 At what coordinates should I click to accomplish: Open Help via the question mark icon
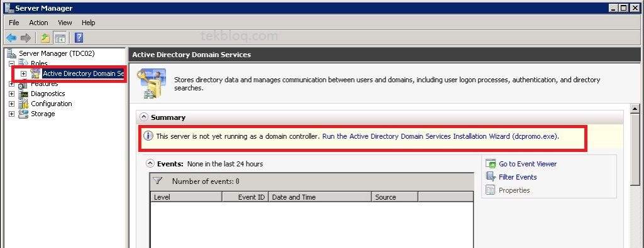(x=79, y=38)
